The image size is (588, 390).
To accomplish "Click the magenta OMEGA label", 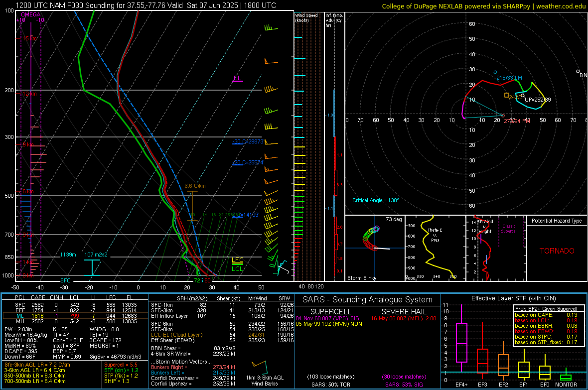I will (31, 14).
